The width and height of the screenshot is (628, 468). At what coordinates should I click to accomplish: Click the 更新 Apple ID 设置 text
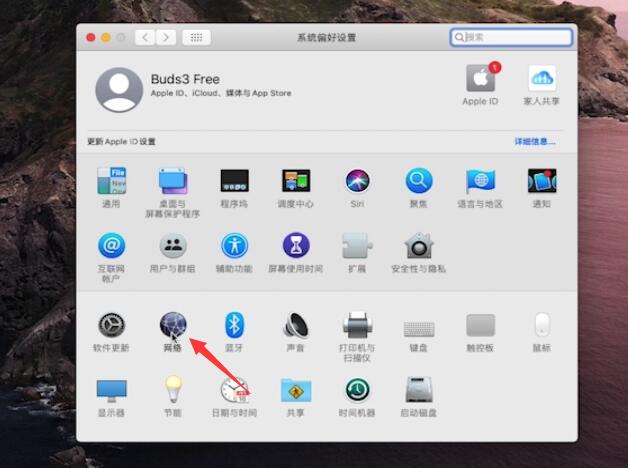click(x=121, y=141)
